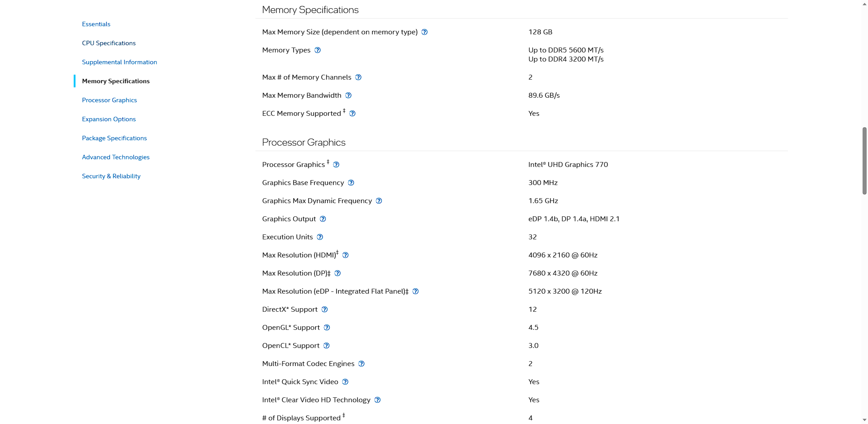Open help icon for Intel Quick Sync Video

point(345,382)
